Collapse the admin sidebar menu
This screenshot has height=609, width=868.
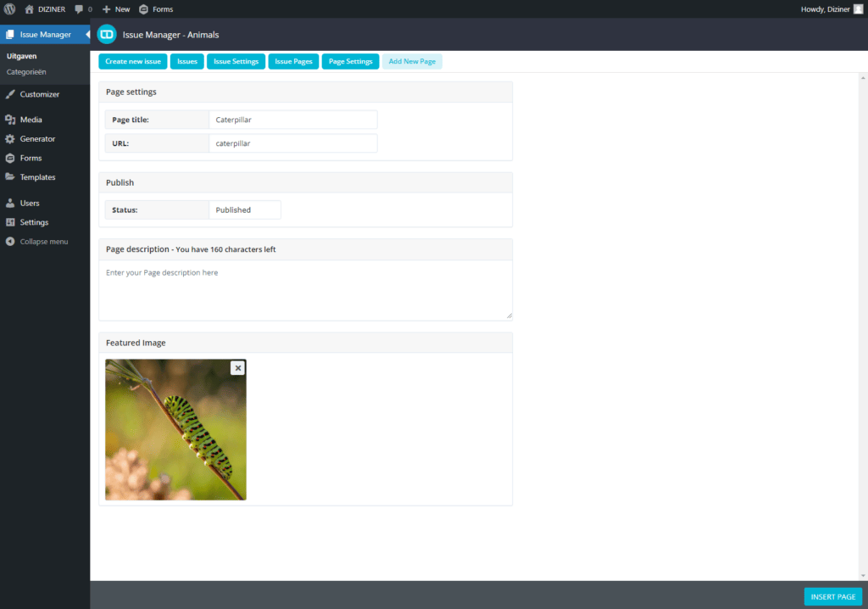click(43, 242)
